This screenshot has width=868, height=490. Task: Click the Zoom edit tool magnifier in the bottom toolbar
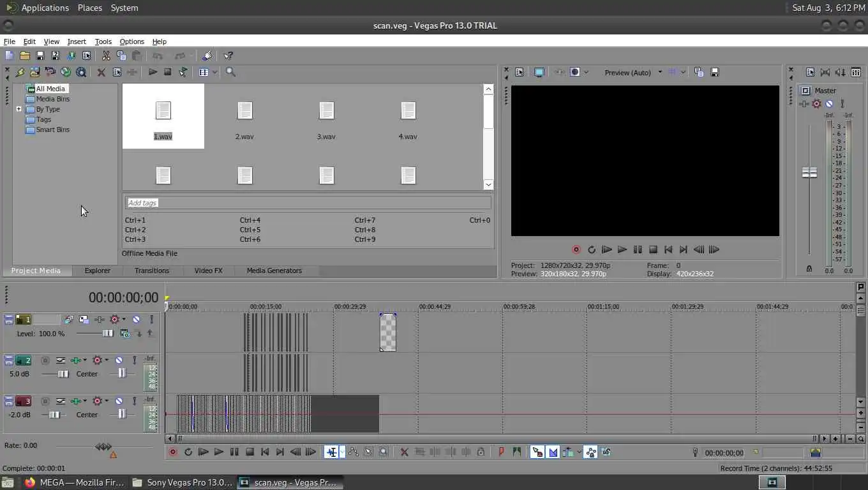(x=384, y=452)
